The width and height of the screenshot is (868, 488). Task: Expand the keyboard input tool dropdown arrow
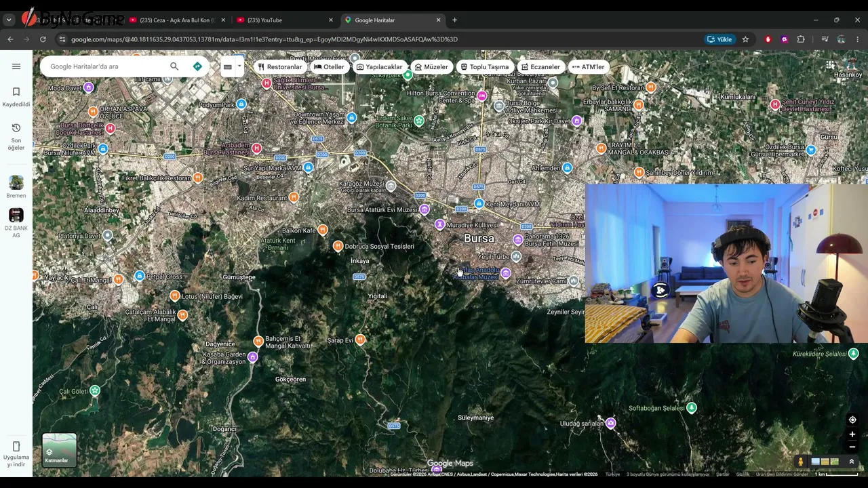(239, 66)
